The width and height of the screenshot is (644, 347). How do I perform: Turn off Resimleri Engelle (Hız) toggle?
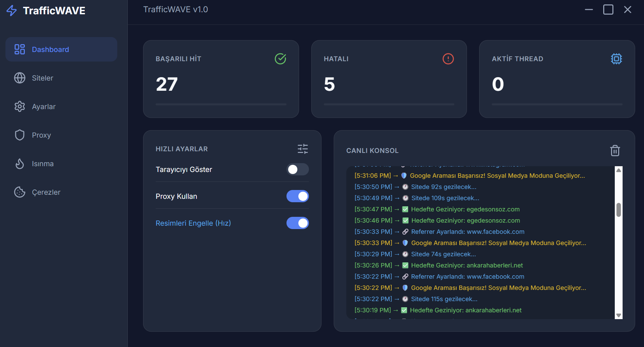pos(298,223)
